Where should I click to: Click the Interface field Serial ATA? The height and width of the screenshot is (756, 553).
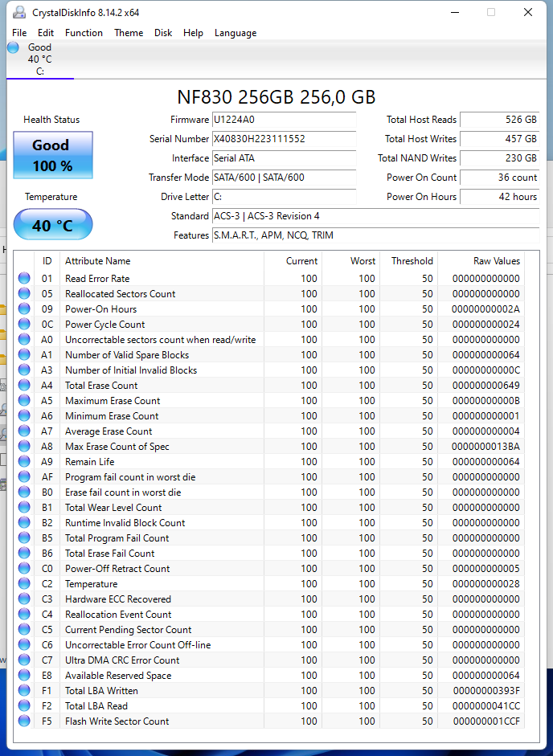click(x=285, y=158)
